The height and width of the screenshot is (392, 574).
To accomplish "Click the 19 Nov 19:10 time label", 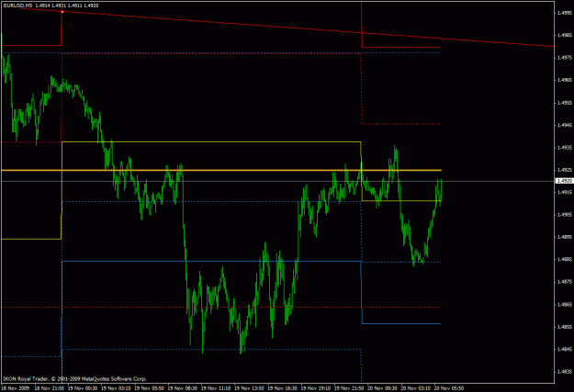I will pyautogui.click(x=316, y=388).
